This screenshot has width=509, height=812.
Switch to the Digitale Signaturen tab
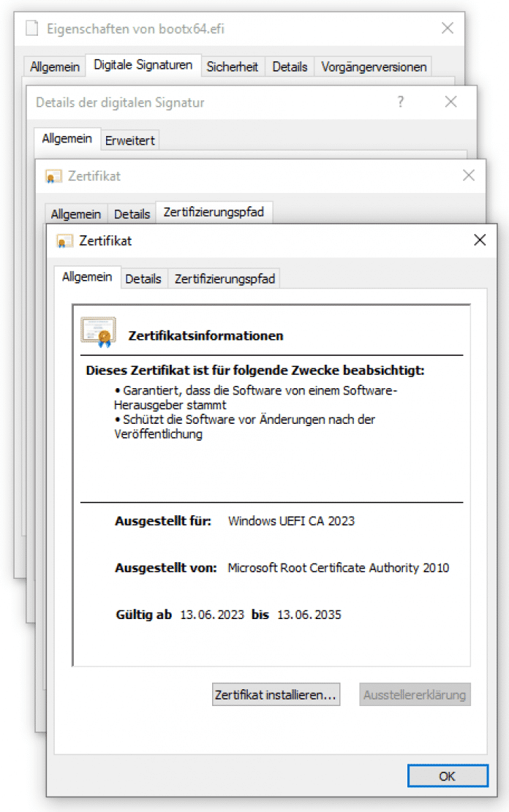pos(143,66)
